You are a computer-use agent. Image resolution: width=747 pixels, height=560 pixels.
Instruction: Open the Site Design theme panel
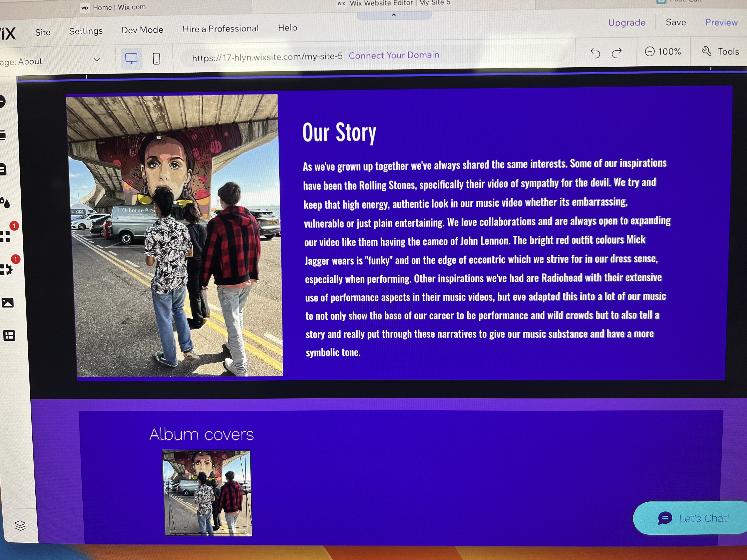[x=5, y=202]
